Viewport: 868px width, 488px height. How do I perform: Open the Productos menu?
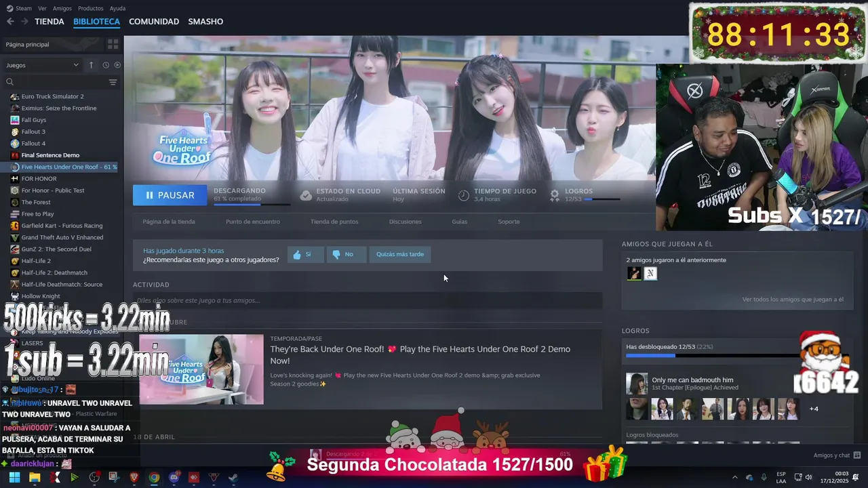tap(91, 8)
